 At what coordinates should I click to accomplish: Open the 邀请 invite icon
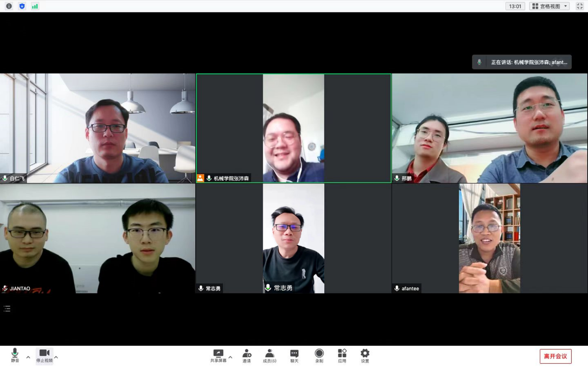[x=247, y=355]
